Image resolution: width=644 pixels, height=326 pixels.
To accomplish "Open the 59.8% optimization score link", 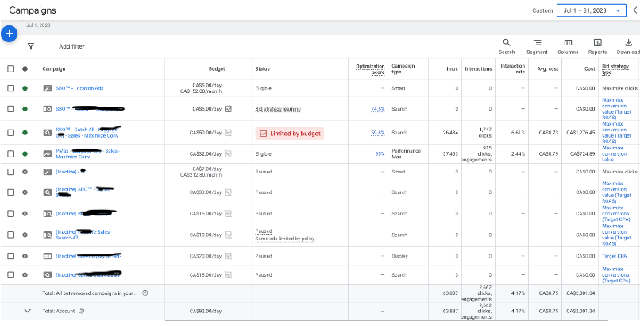I will 378,132.
